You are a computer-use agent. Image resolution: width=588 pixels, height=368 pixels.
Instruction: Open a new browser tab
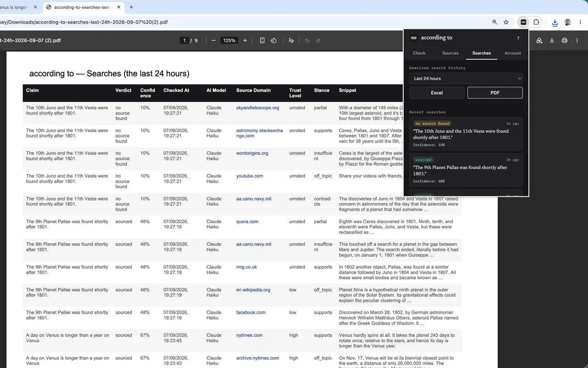[131, 7]
